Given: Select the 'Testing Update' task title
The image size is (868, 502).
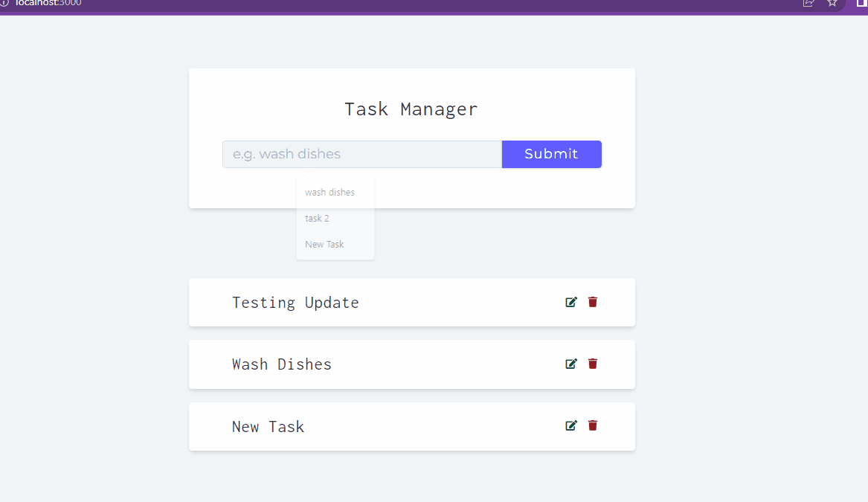Looking at the screenshot, I should (295, 303).
